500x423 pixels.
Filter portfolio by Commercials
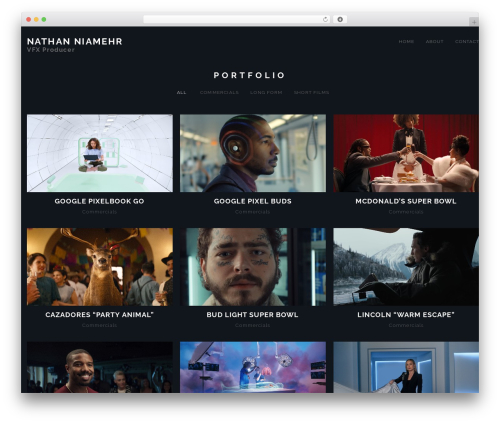point(219,92)
